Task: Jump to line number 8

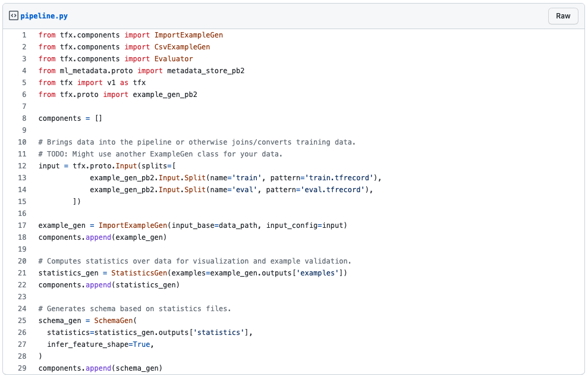Action: 24,118
